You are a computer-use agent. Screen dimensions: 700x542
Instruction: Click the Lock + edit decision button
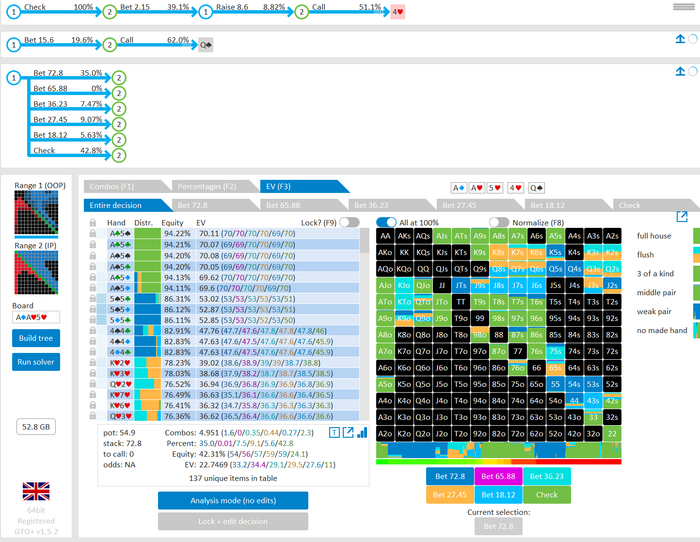(233, 521)
